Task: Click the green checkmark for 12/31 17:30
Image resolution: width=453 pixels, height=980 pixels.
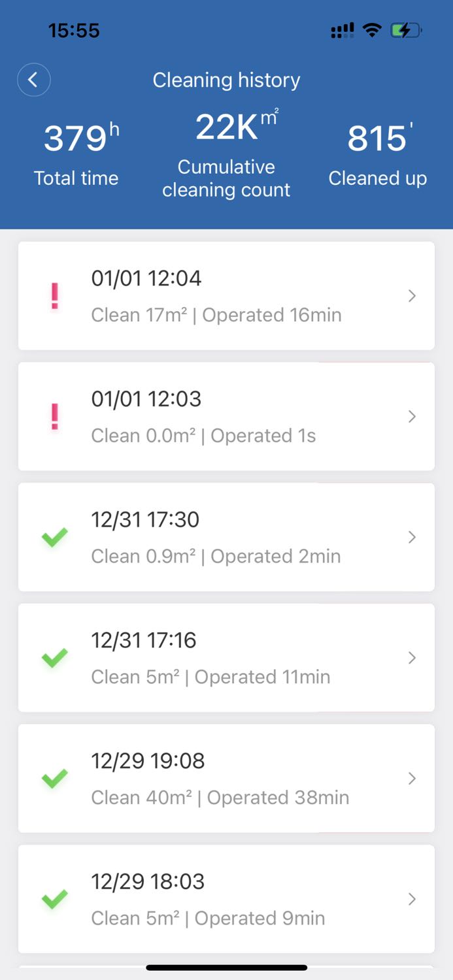Action: point(55,538)
